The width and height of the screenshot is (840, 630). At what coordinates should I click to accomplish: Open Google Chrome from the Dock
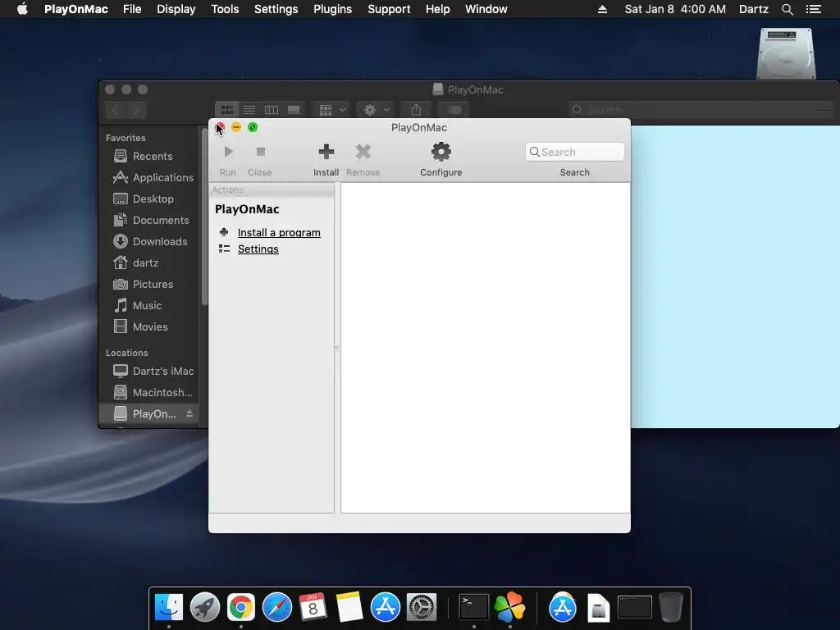pos(241,608)
